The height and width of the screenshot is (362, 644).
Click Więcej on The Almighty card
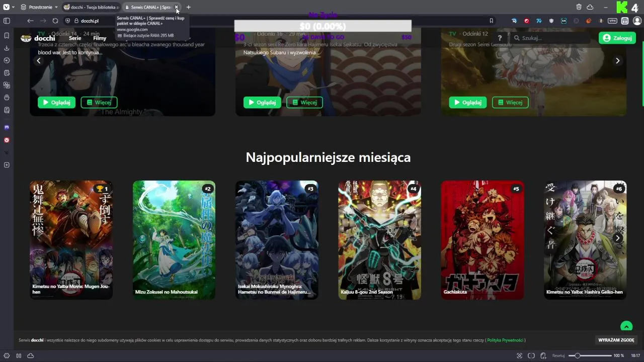coord(99,102)
